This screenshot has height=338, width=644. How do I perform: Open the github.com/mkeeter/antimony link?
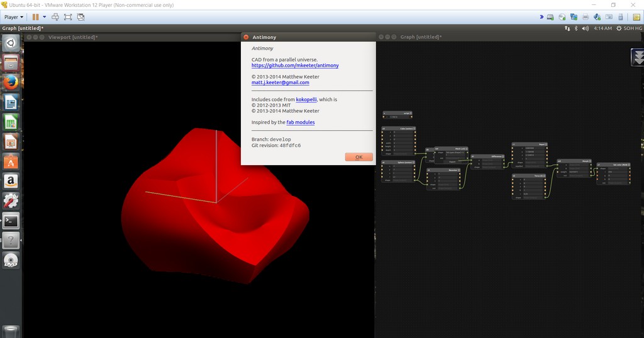pyautogui.click(x=295, y=65)
